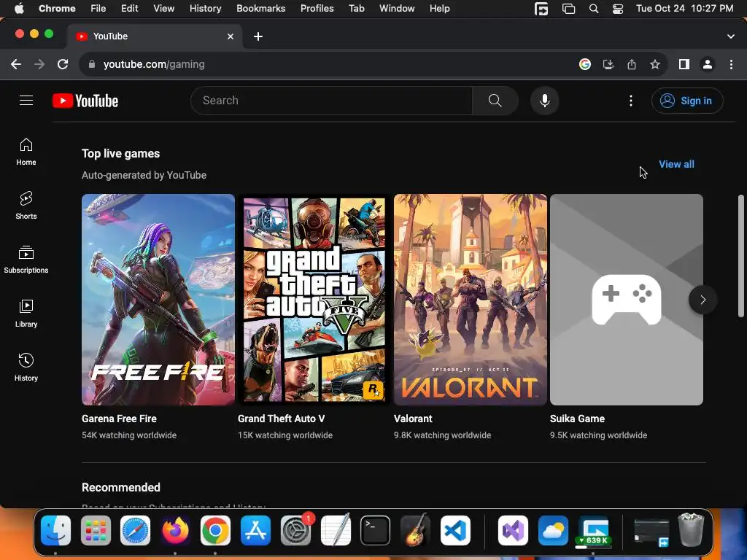This screenshot has height=560, width=747.
Task: Show next games with the carousel arrow
Action: click(x=703, y=300)
